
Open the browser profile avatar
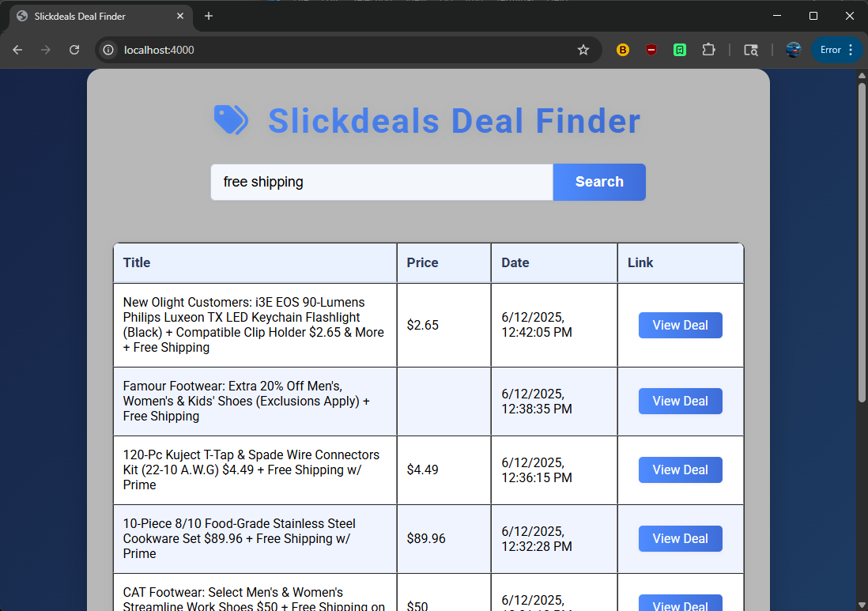794,50
